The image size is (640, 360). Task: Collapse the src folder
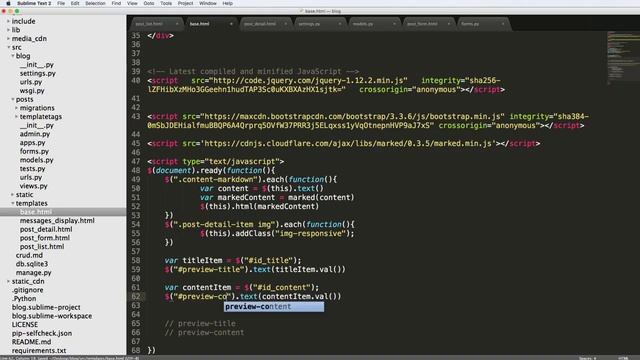pos(8,47)
